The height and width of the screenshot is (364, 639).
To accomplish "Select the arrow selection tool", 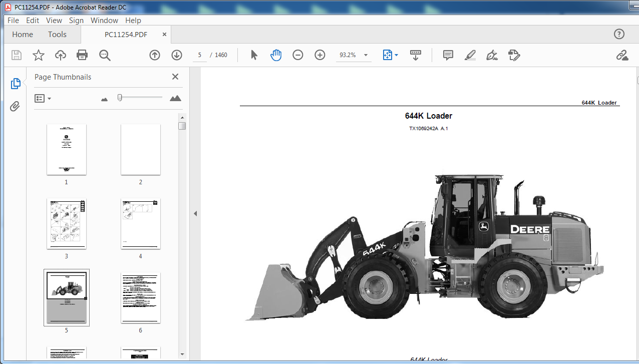I will coord(254,55).
